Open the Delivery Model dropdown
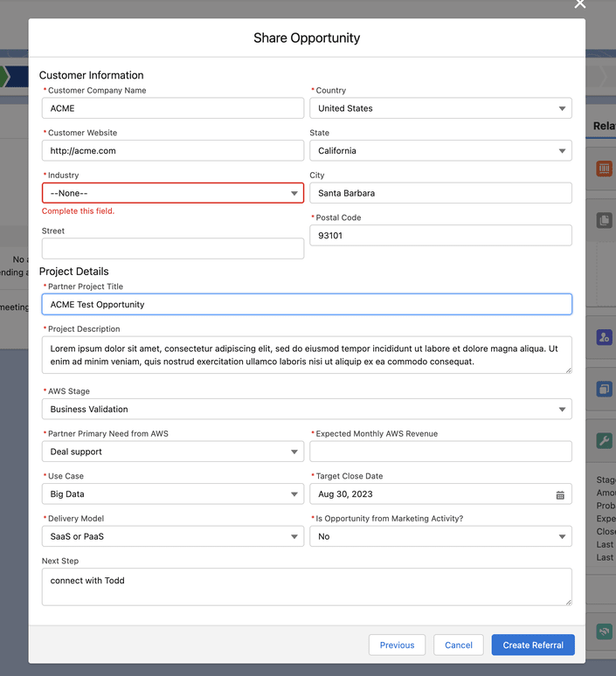 point(172,537)
